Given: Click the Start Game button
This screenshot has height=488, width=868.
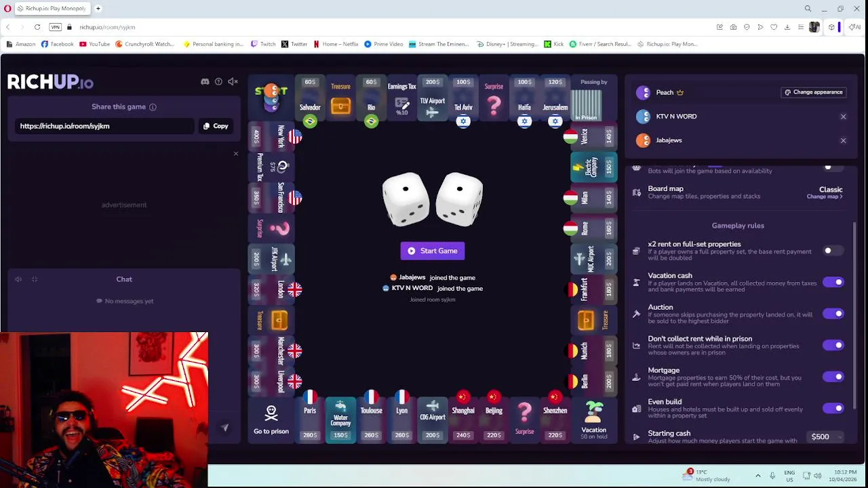Looking at the screenshot, I should 433,251.
